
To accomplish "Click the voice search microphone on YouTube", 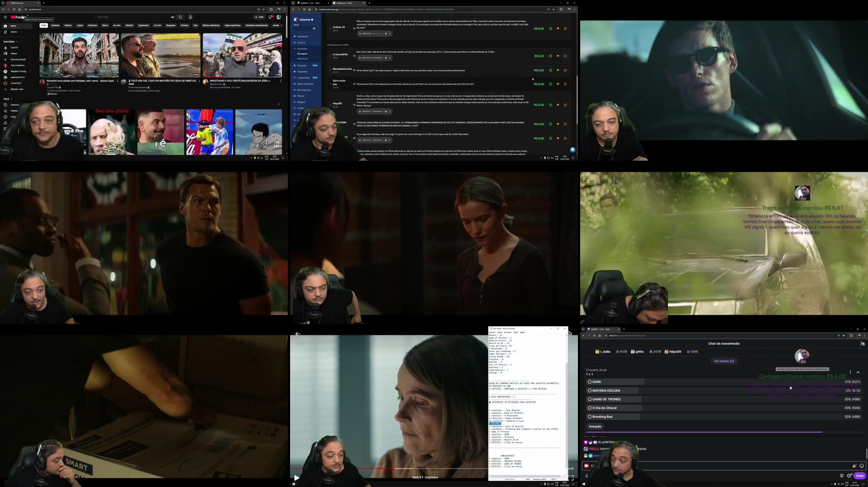I will tap(190, 17).
